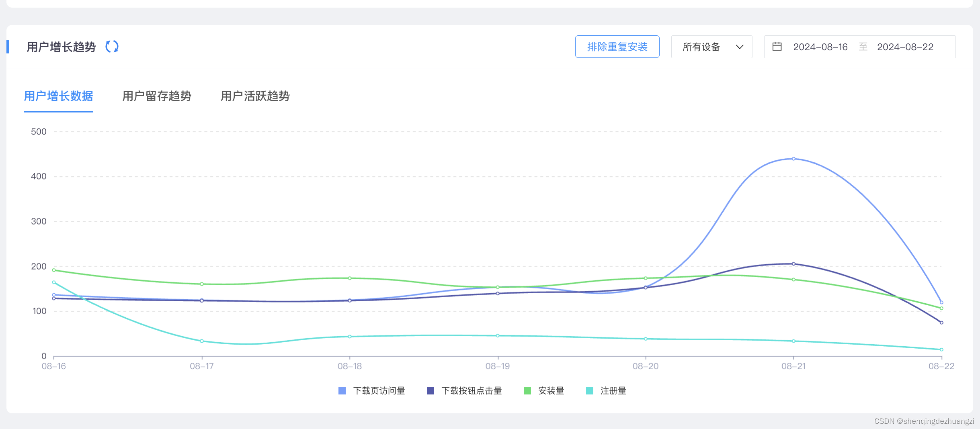Click 08-22 data point on 注册量 line
Viewport: 980px width, 429px height.
point(941,349)
